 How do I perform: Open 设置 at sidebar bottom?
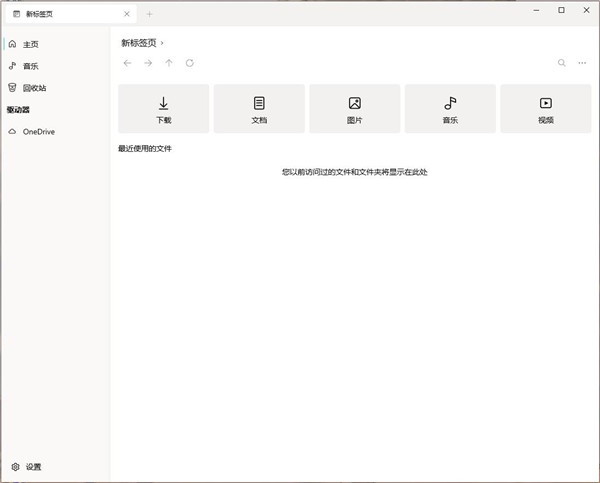tap(56, 467)
